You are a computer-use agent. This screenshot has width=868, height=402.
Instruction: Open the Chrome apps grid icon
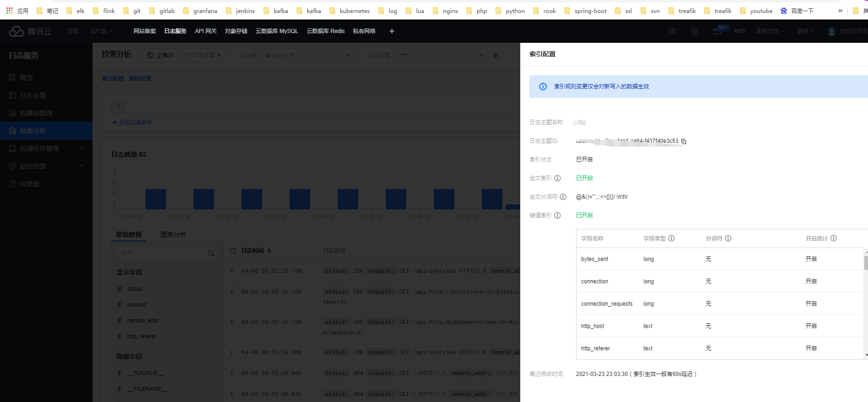(x=9, y=10)
